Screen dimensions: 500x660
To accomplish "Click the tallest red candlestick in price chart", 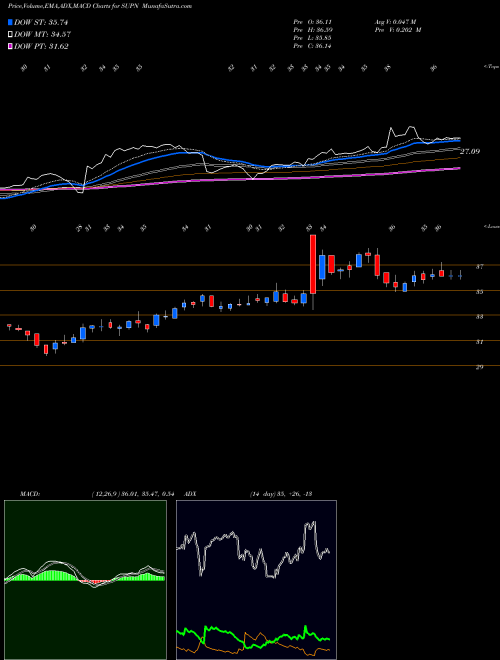I will (313, 264).
